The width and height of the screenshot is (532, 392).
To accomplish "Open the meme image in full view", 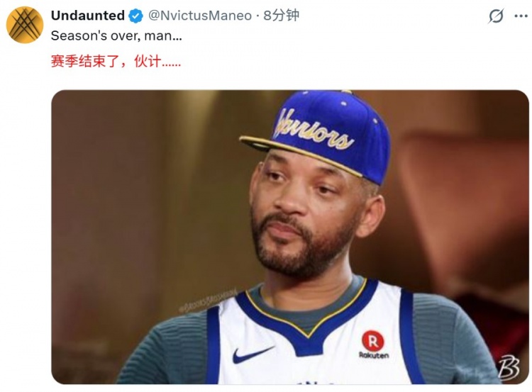I will (x=290, y=237).
